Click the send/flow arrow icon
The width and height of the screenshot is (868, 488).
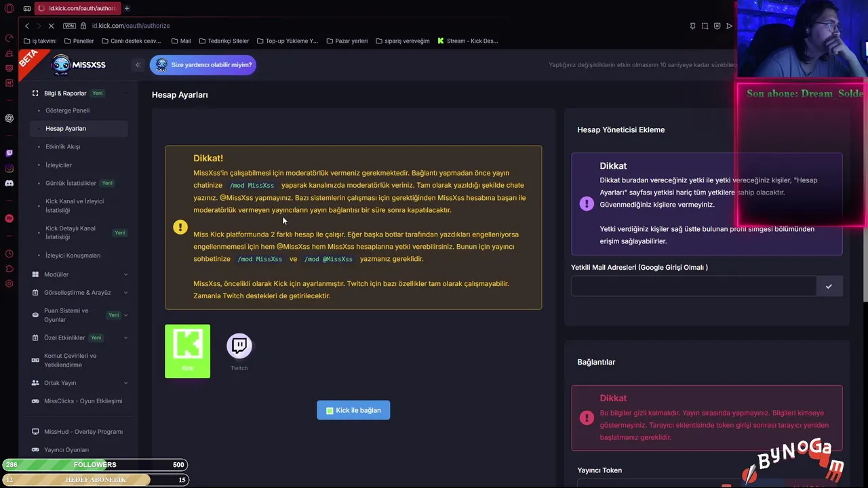click(x=729, y=26)
